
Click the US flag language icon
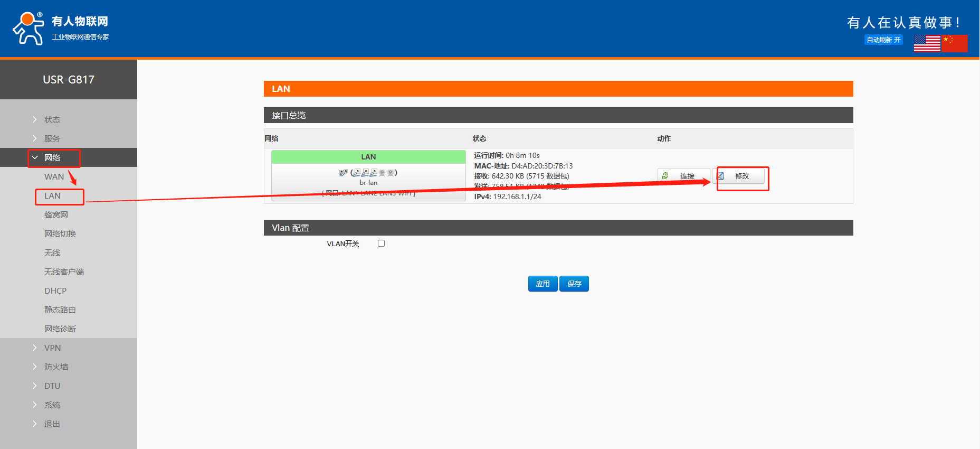[x=927, y=43]
